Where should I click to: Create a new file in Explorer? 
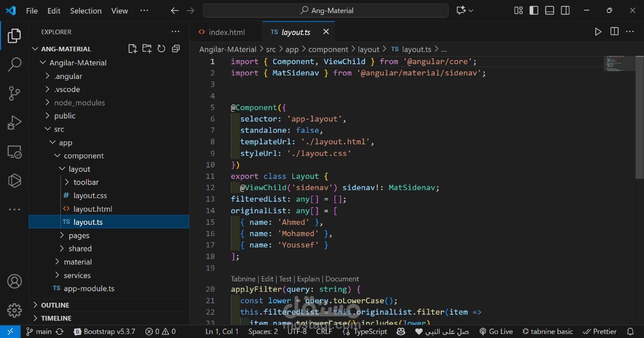tap(132, 49)
